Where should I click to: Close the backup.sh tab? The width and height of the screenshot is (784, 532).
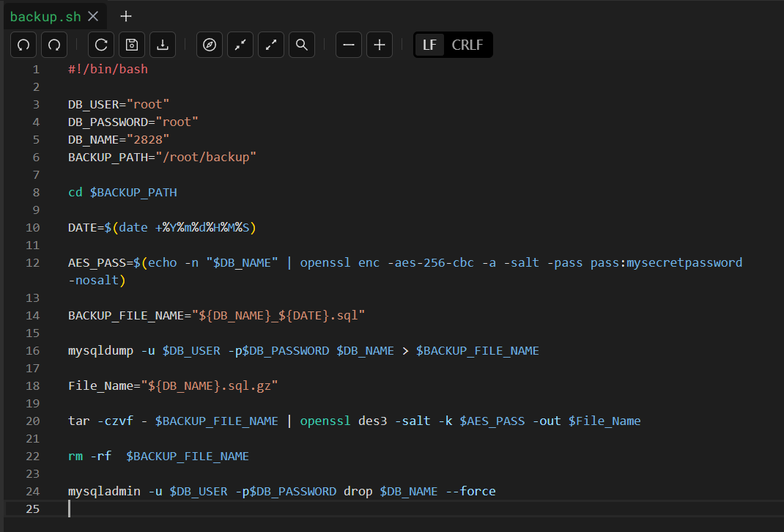[x=93, y=16]
